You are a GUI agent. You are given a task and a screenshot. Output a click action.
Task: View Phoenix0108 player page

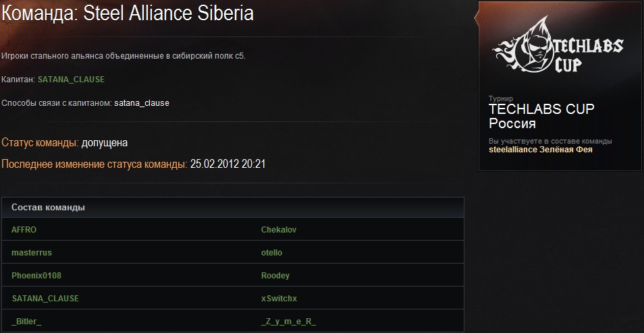(x=36, y=276)
